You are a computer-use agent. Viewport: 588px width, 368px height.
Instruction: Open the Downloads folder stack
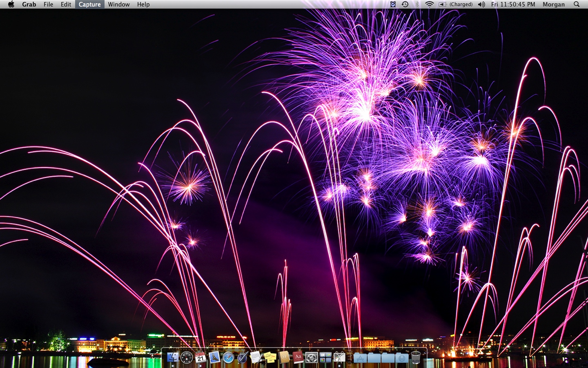click(x=402, y=358)
